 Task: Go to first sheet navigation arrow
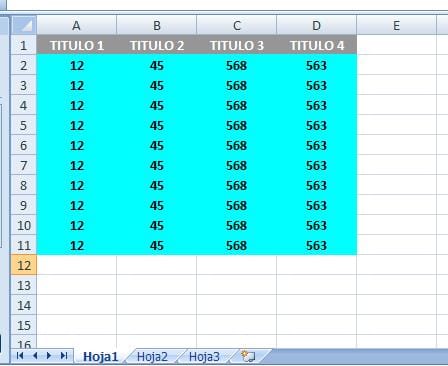(x=20, y=356)
